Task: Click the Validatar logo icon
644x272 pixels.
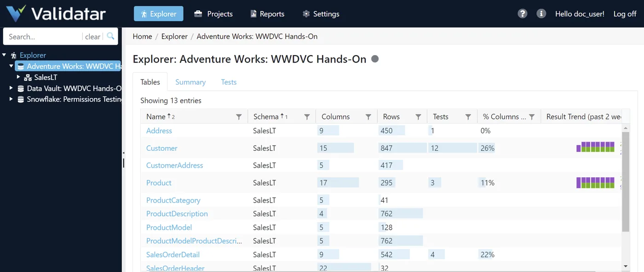Action: [16, 13]
